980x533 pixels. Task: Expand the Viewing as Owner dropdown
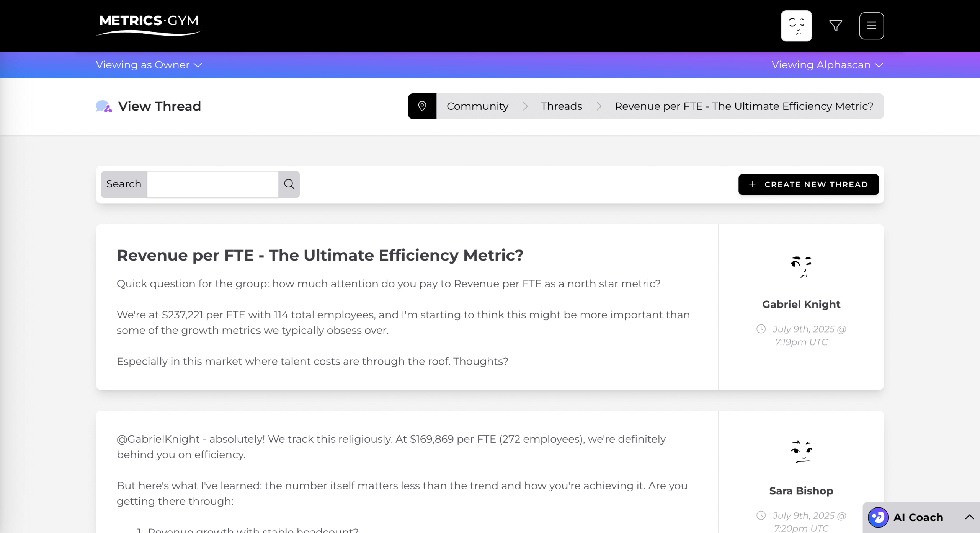149,65
